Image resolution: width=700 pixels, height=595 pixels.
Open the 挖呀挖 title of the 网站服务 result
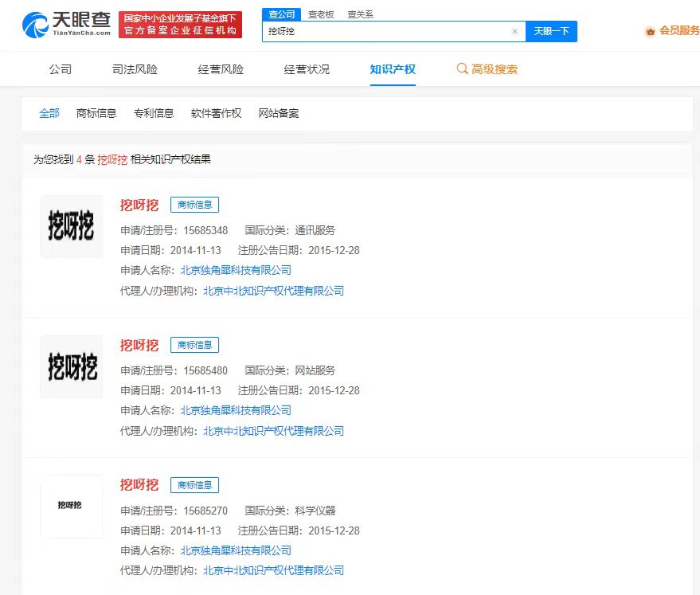139,345
